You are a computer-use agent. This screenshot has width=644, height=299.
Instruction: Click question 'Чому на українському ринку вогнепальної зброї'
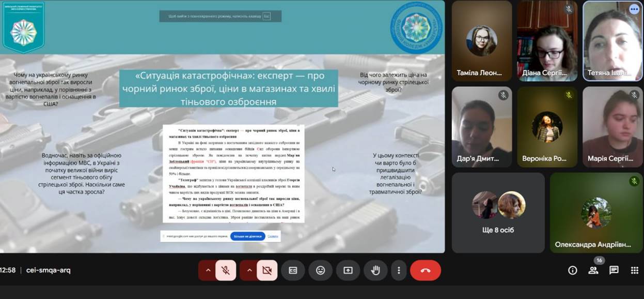(x=51, y=89)
